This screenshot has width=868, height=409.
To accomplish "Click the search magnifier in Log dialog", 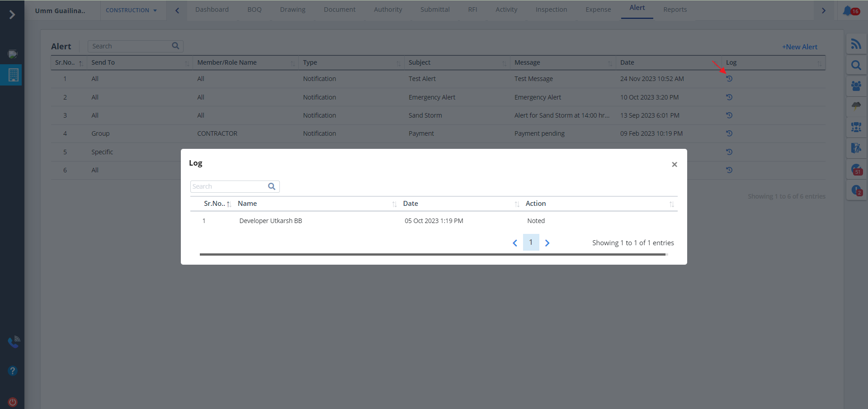I will click(x=272, y=186).
